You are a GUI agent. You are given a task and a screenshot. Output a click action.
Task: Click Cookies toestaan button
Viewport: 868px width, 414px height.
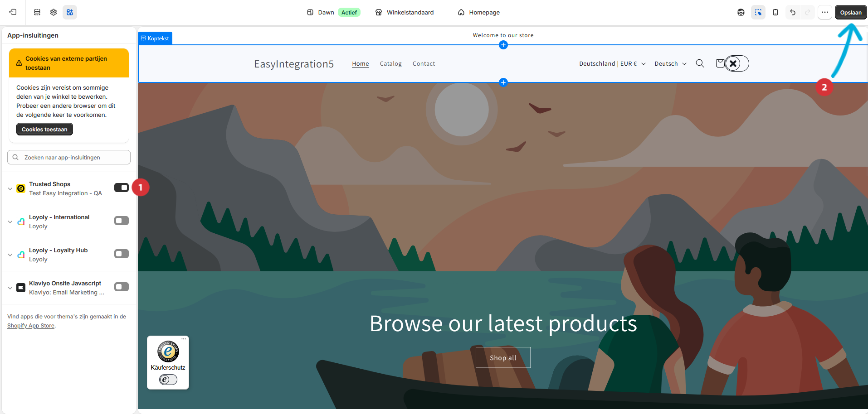coord(44,129)
